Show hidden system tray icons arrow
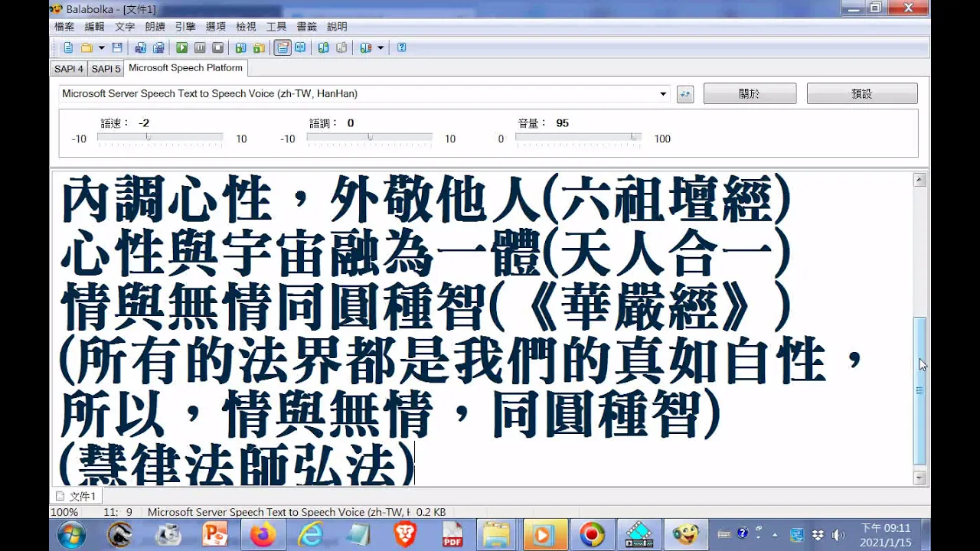Screen dimensions: 980x551 pyautogui.click(x=775, y=534)
